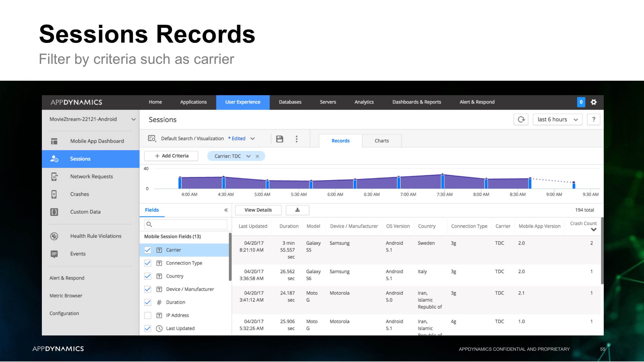
Task: Focus the Fields search input box
Action: click(x=186, y=224)
